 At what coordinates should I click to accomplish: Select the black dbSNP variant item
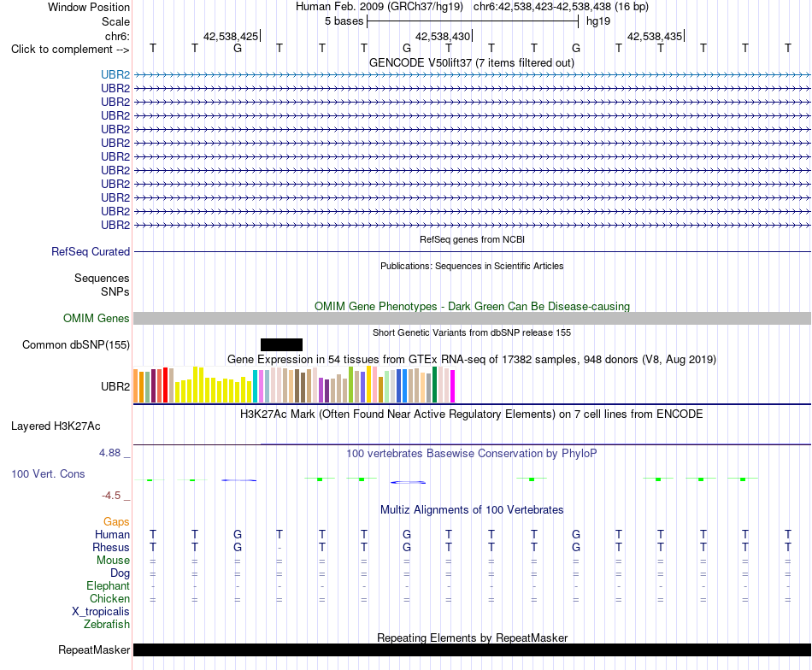coord(281,345)
